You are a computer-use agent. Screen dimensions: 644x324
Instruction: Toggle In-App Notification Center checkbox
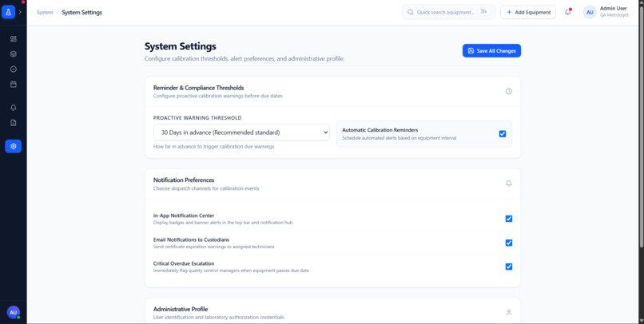pyautogui.click(x=509, y=219)
